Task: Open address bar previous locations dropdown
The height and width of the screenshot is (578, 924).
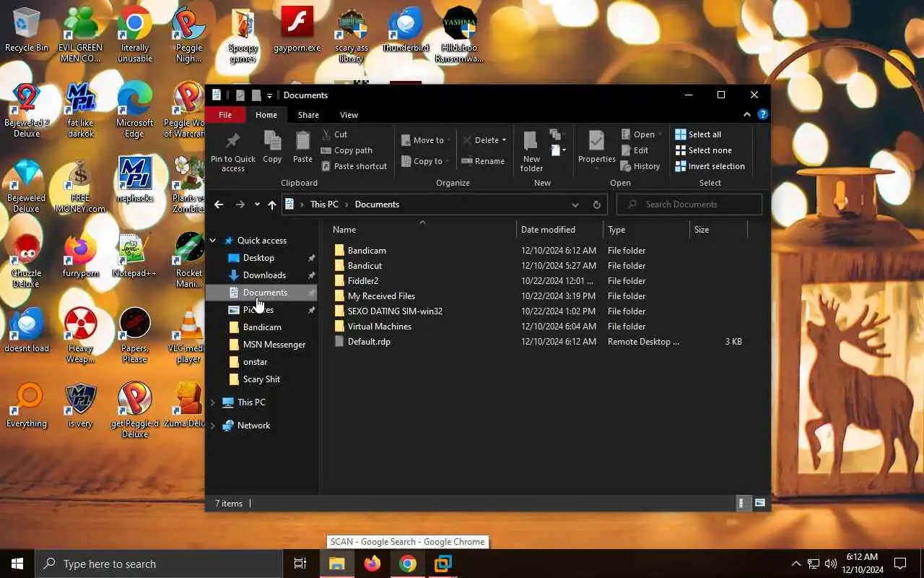Action: [575, 204]
